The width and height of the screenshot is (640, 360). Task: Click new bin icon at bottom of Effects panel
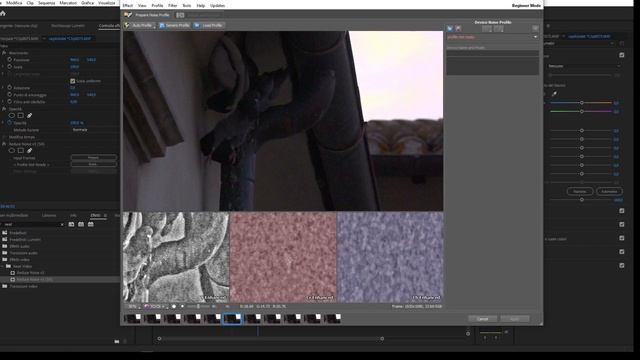117,341
